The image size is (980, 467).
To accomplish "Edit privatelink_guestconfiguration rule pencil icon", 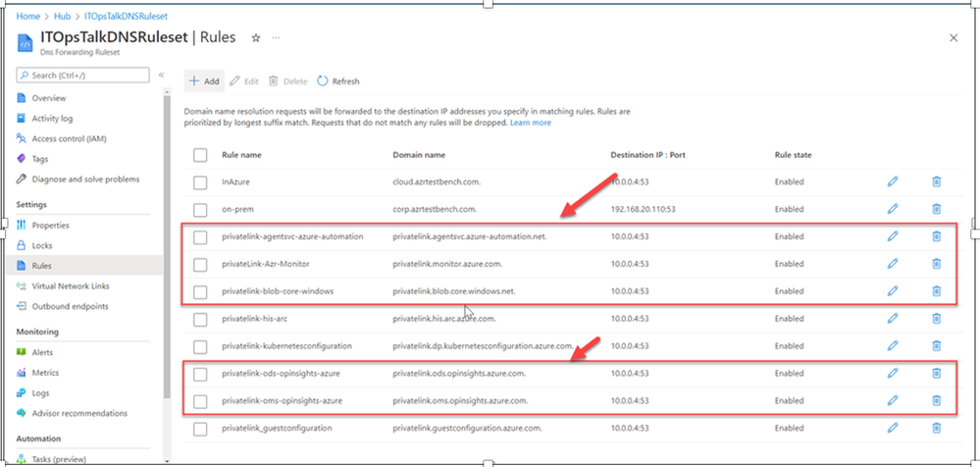I will coord(893,428).
